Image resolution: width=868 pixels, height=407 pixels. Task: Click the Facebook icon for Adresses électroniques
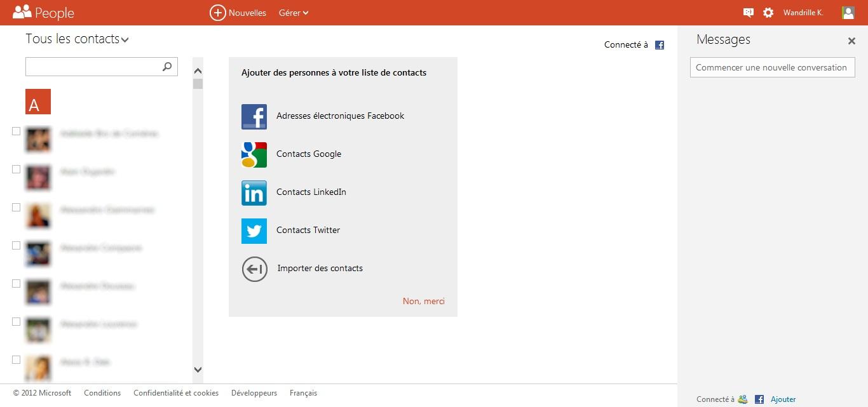point(254,117)
